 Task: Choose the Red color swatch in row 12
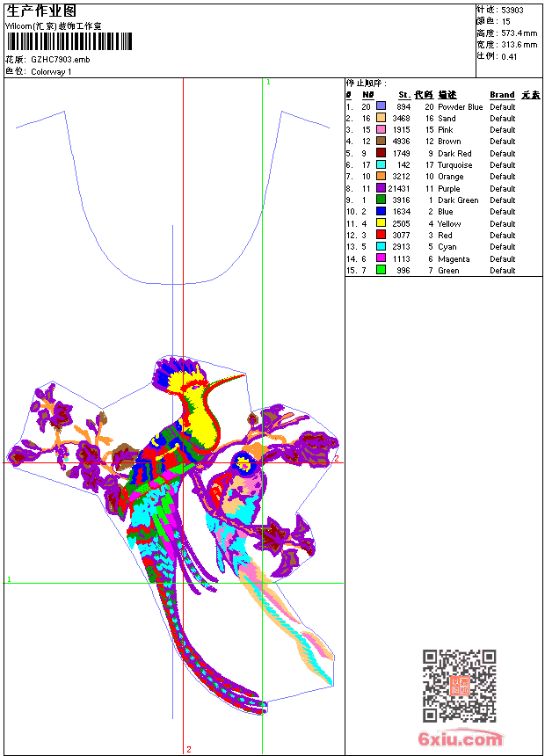pos(381,235)
